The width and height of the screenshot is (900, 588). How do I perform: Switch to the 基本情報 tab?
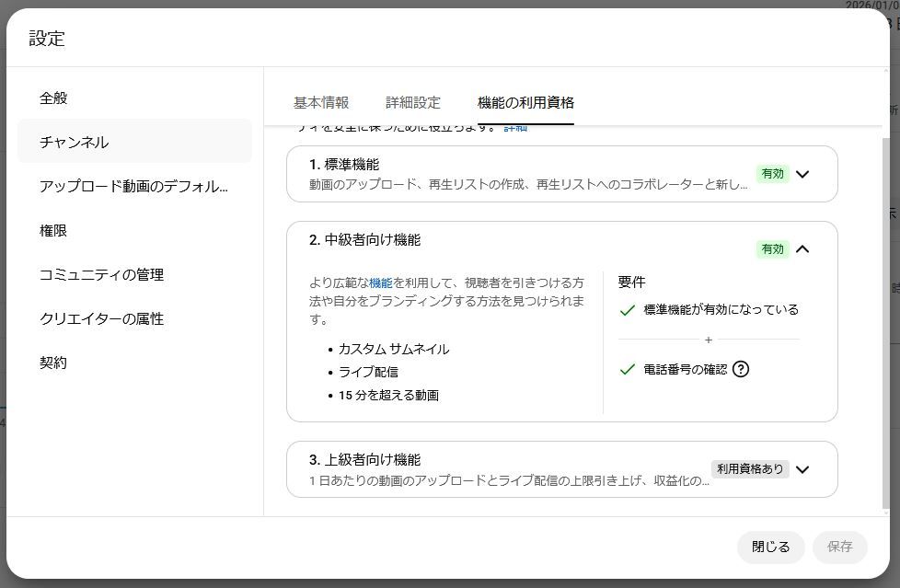pyautogui.click(x=321, y=102)
